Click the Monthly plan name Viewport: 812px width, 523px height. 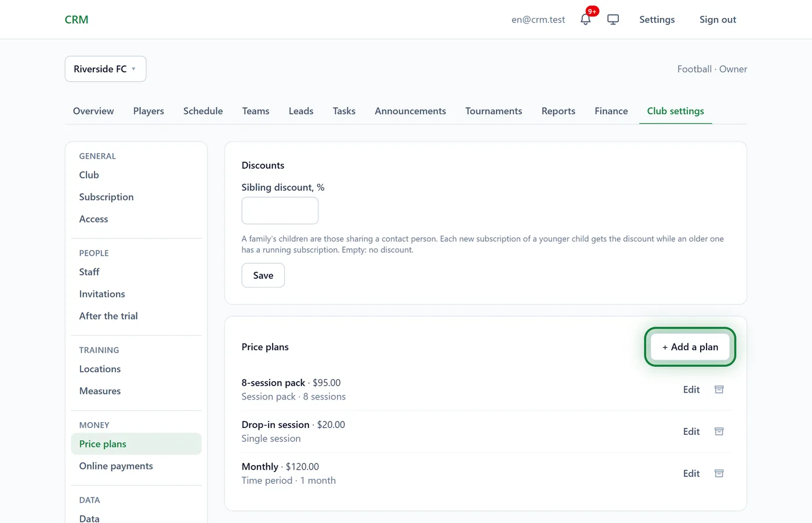[260, 467]
